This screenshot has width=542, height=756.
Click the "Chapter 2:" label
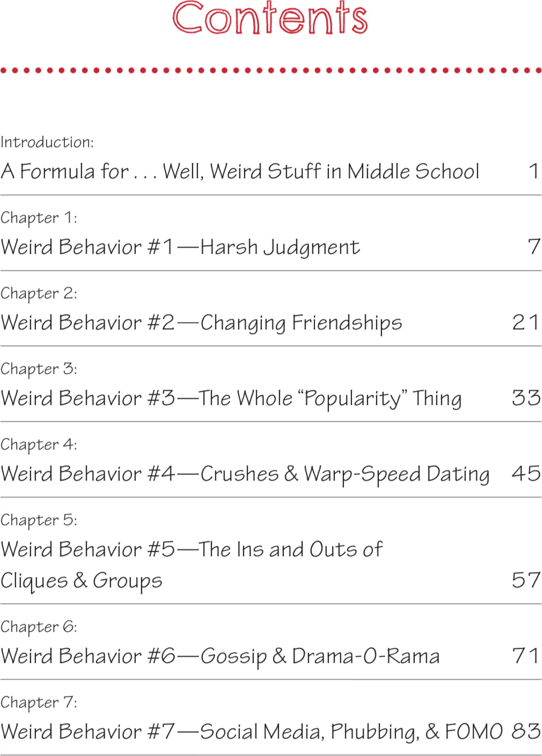[39, 293]
